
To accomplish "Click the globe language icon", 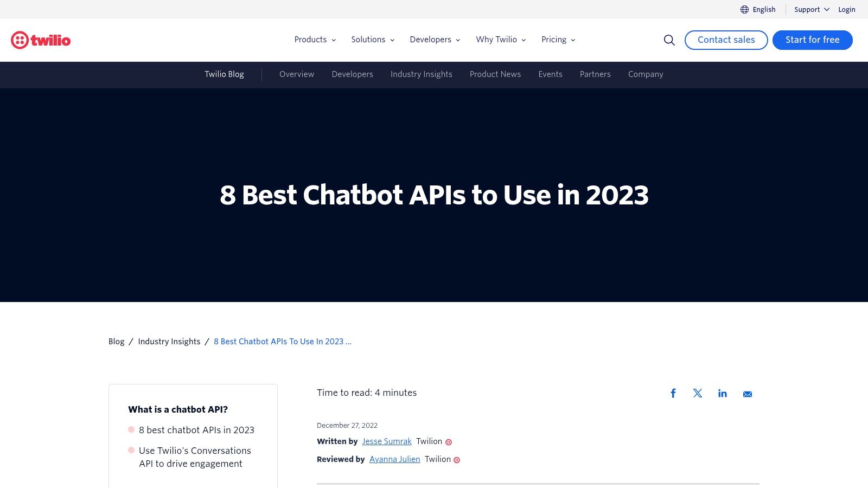I will (x=744, y=9).
